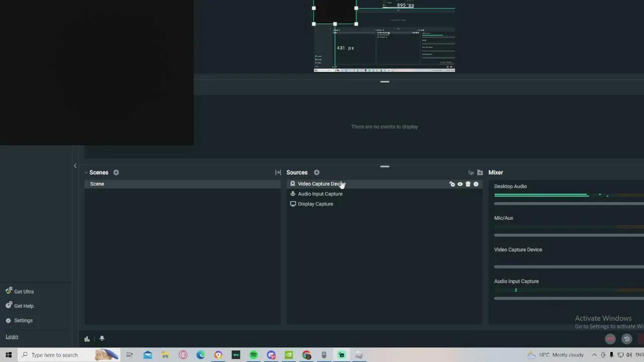Open the performance stats bar-chart icon
644x362 pixels.
click(87, 339)
